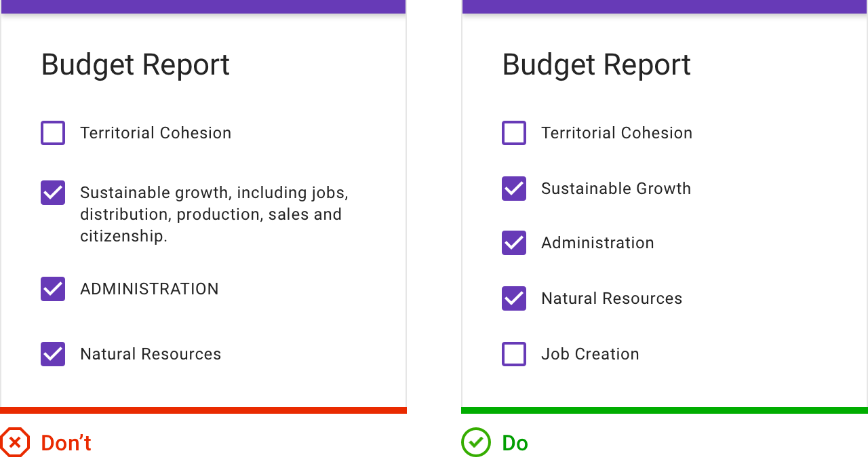Click the red Don't octagon X icon
868x468 pixels.
coord(15,442)
